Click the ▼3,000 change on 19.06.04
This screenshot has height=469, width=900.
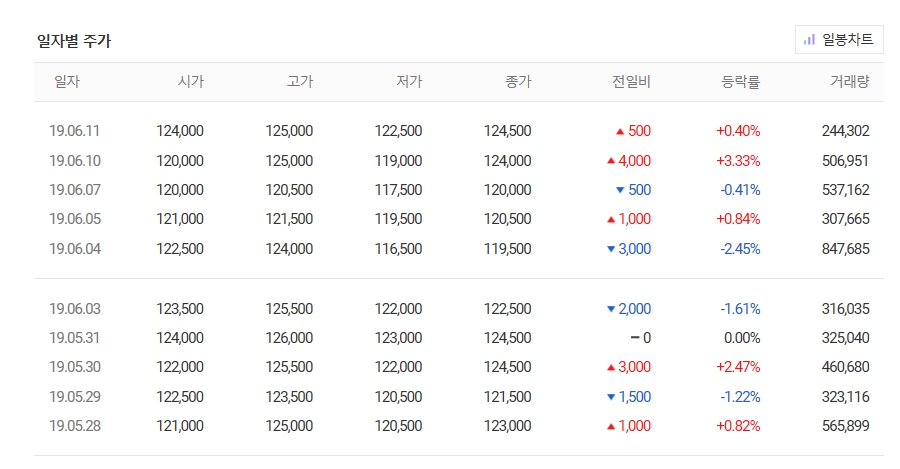[629, 249]
